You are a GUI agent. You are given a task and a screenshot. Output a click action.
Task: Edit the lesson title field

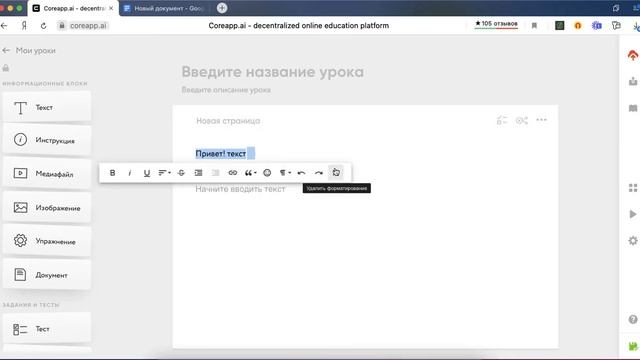pyautogui.click(x=273, y=72)
